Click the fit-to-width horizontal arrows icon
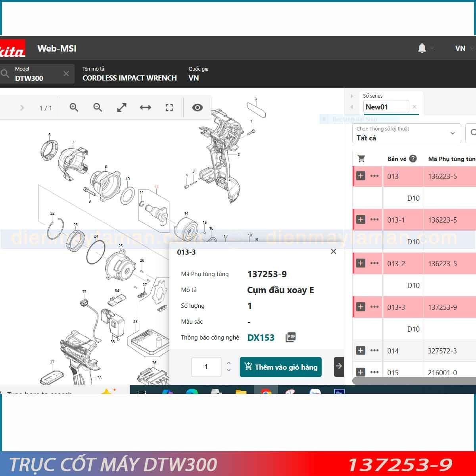This screenshot has height=476, width=476. click(146, 107)
